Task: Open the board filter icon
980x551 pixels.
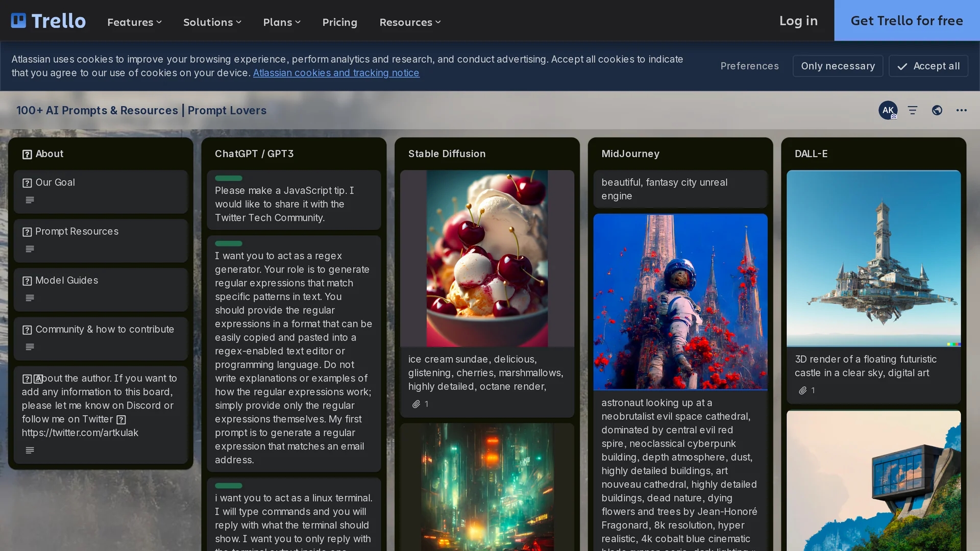Action: [x=913, y=110]
